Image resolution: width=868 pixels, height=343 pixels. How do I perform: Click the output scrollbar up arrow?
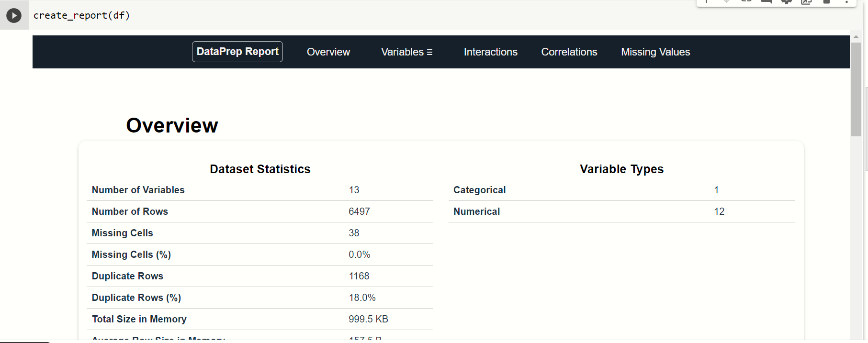click(856, 37)
